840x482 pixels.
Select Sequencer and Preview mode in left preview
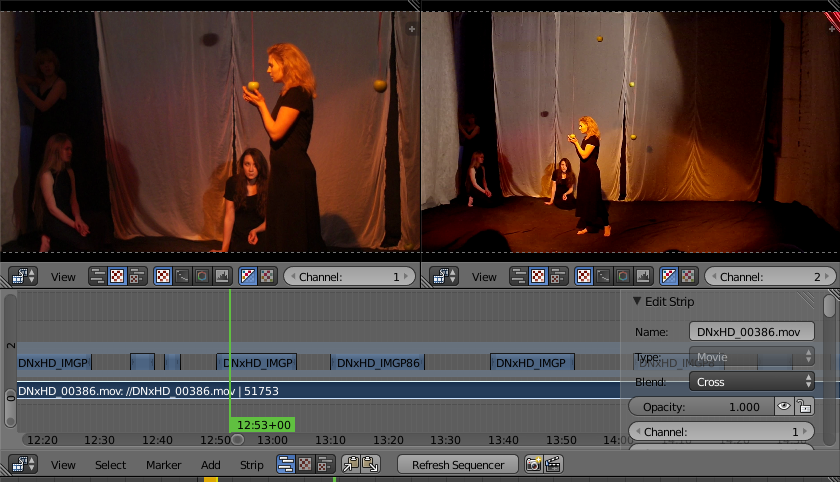point(137,276)
